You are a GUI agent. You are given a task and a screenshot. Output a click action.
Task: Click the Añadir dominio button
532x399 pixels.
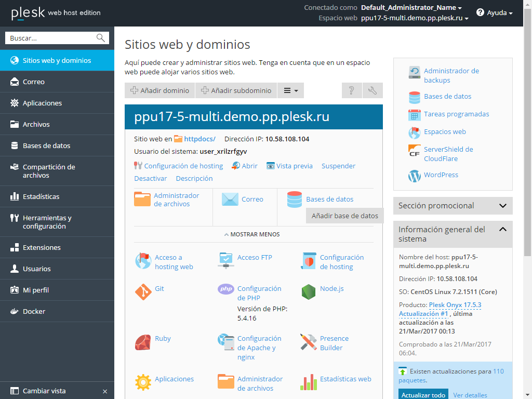tap(159, 90)
